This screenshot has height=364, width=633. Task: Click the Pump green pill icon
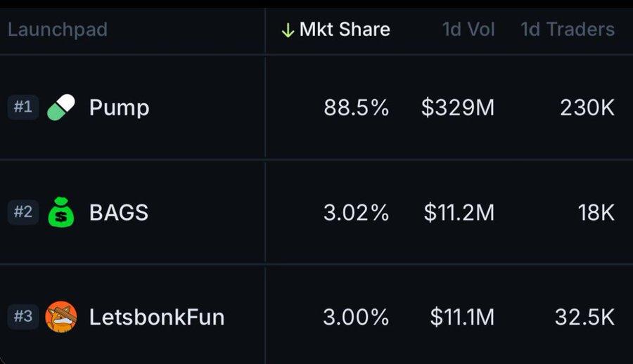pos(60,108)
